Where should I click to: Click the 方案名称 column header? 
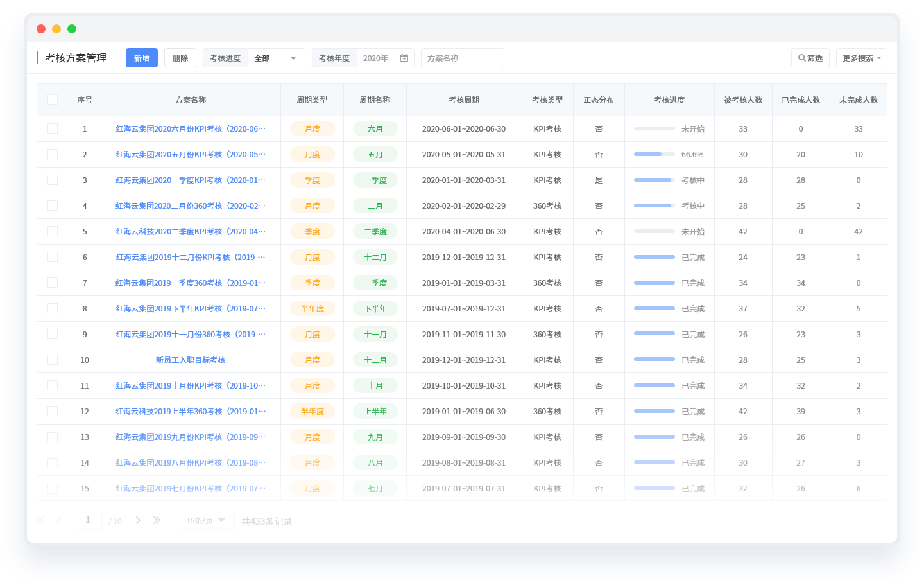[x=191, y=100]
